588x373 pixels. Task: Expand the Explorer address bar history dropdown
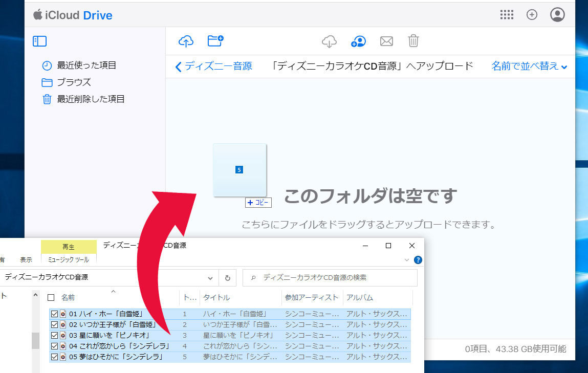tap(210, 278)
